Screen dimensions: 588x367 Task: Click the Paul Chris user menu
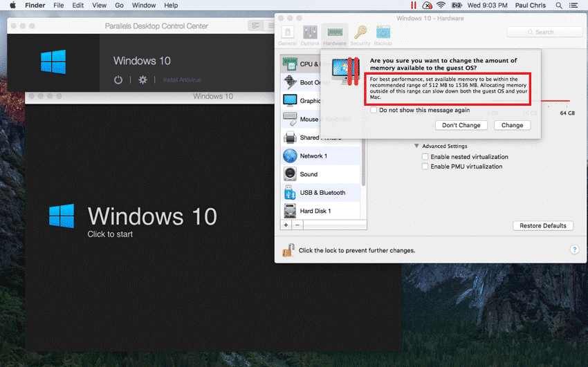tap(531, 6)
